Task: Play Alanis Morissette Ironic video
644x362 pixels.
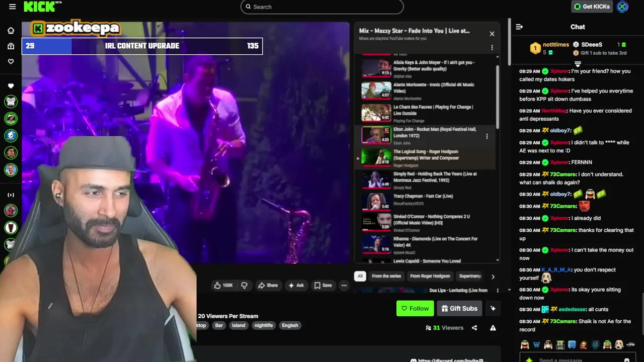Action: 425,90
